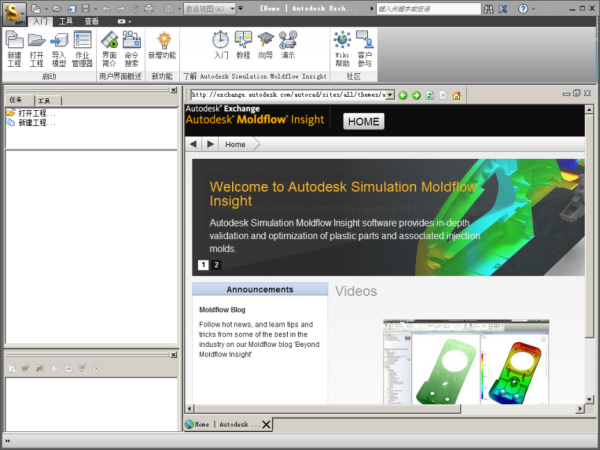Select banner slide 1 indicator

203,265
